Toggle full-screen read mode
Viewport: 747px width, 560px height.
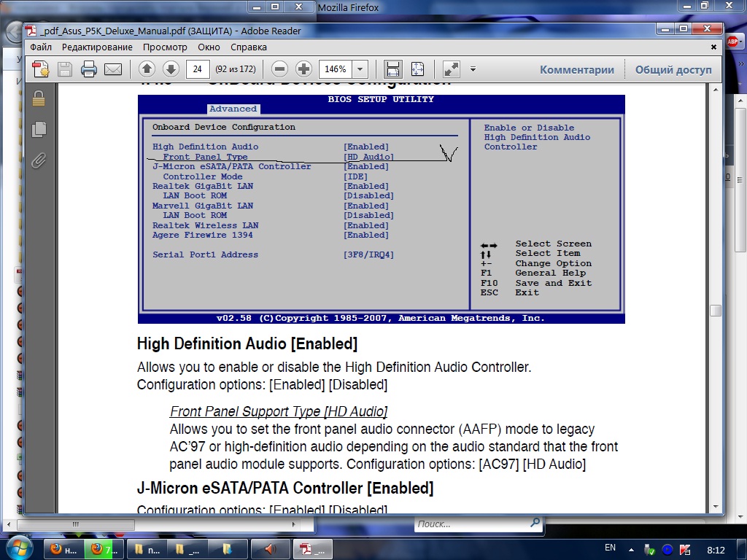click(452, 69)
